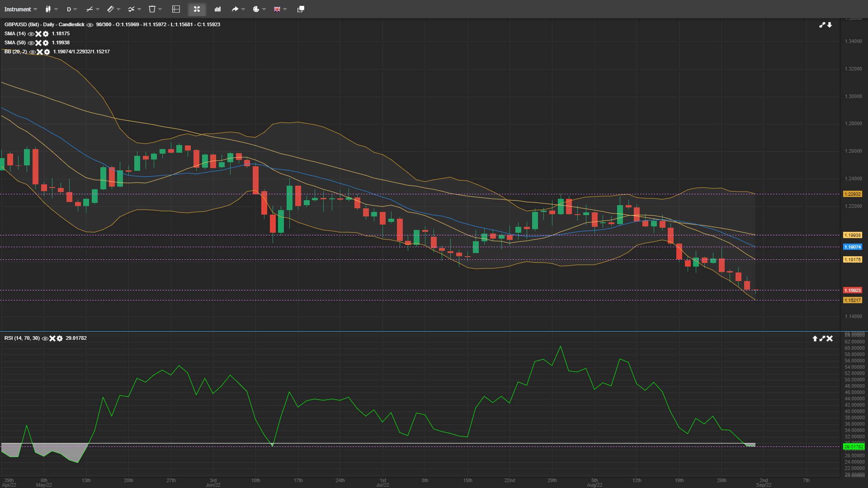Click the ruler measurement tool icon
This screenshot has height=488, width=868.
pos(110,9)
